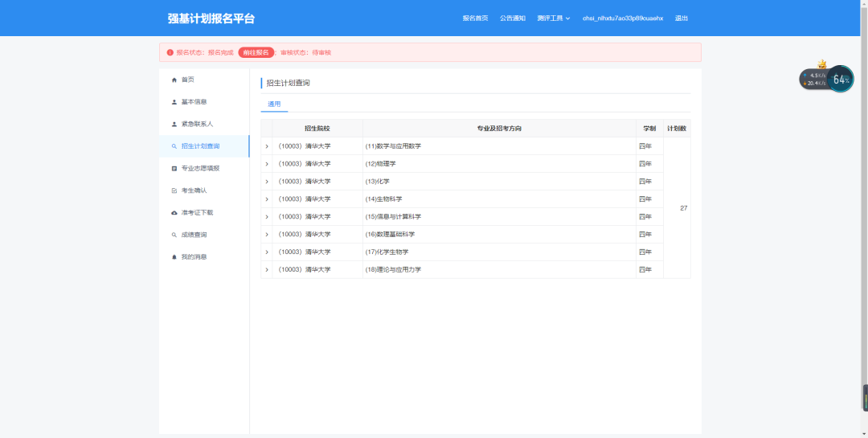Open 考生确认 in the sidebar
Screen dimensions: 868x438
(204, 190)
